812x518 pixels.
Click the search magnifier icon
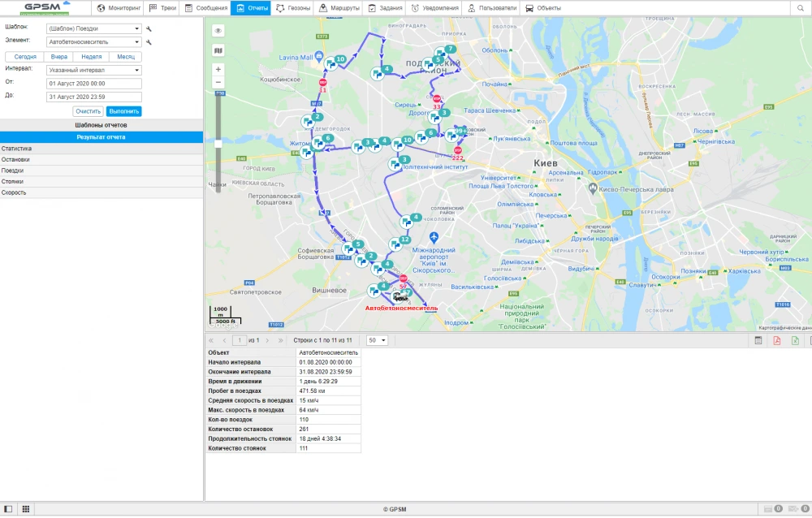(x=800, y=8)
